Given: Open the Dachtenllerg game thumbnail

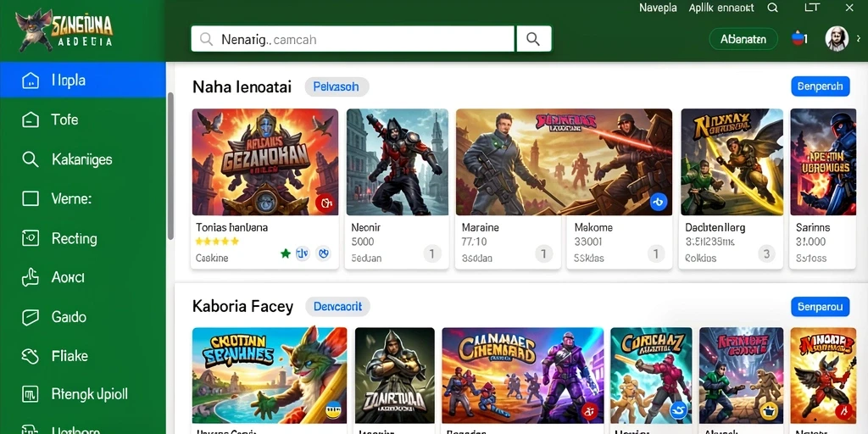Looking at the screenshot, I should coord(732,162).
